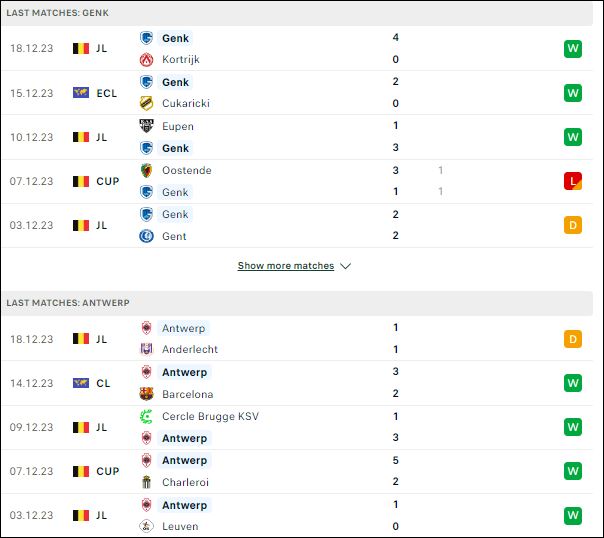This screenshot has height=538, width=604.
Task: Click the Belgian flag beside CUP on Charleroi row
Action: coord(81,471)
